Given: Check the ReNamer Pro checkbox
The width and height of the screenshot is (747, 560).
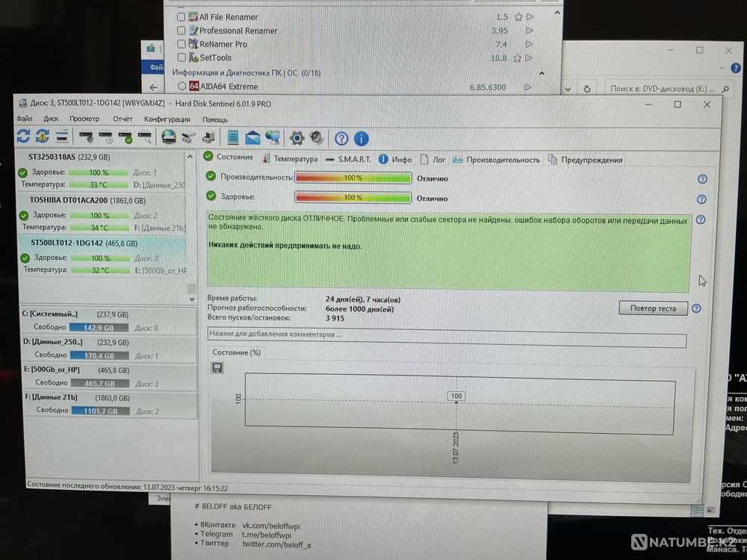Looking at the screenshot, I should click(x=181, y=44).
